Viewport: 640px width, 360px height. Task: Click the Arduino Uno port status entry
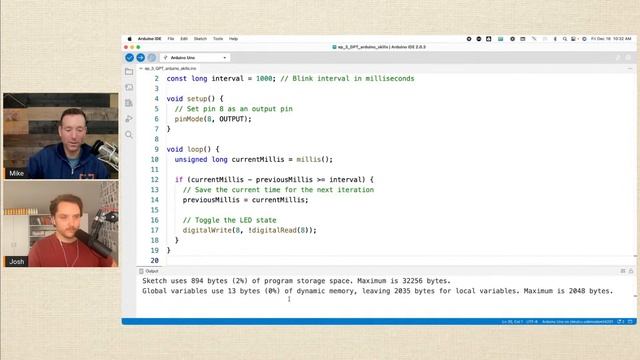577,322
